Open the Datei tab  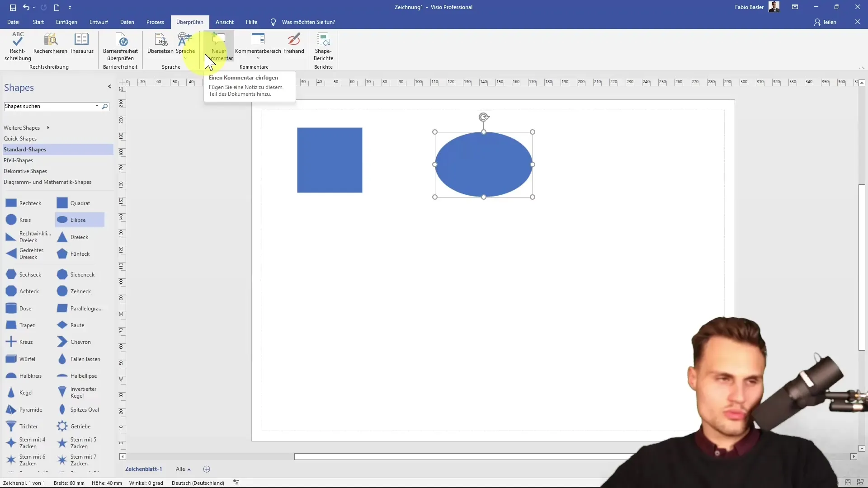tap(13, 22)
